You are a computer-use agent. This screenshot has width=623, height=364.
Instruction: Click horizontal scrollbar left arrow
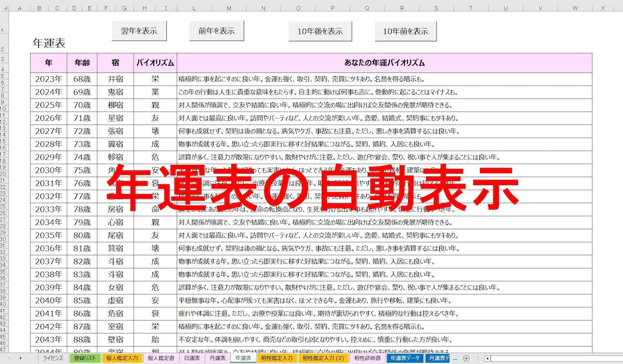click(x=488, y=358)
